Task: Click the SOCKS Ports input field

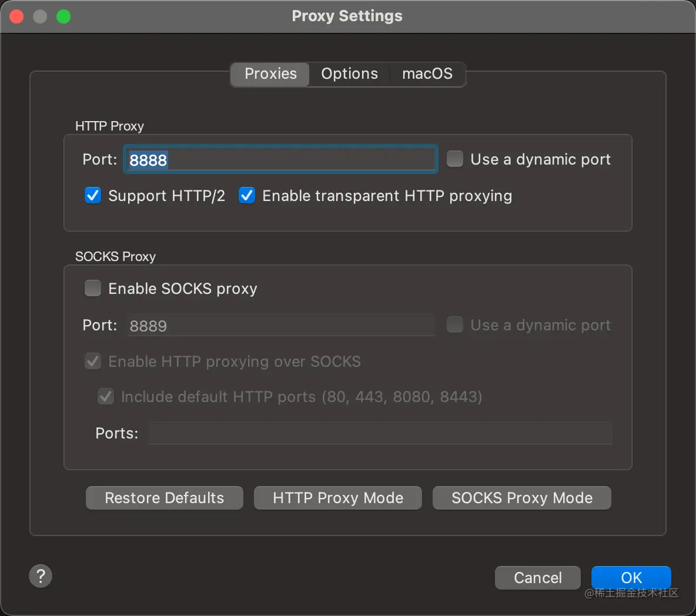Action: point(380,433)
